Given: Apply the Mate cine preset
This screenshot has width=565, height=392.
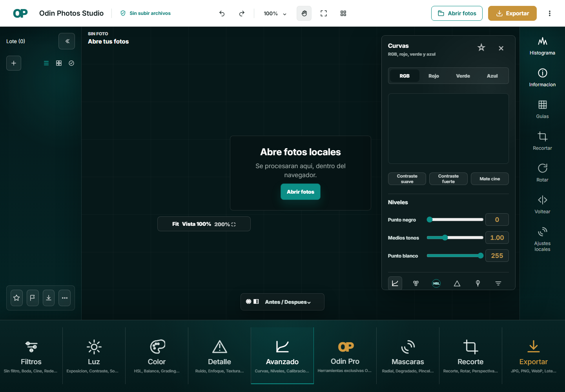Looking at the screenshot, I should 490,179.
